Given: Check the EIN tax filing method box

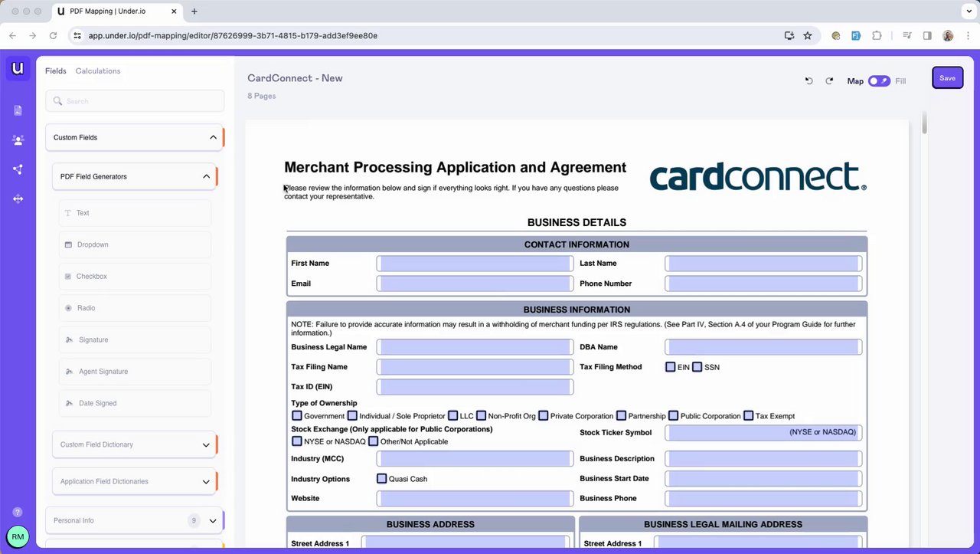Looking at the screenshot, I should (670, 367).
